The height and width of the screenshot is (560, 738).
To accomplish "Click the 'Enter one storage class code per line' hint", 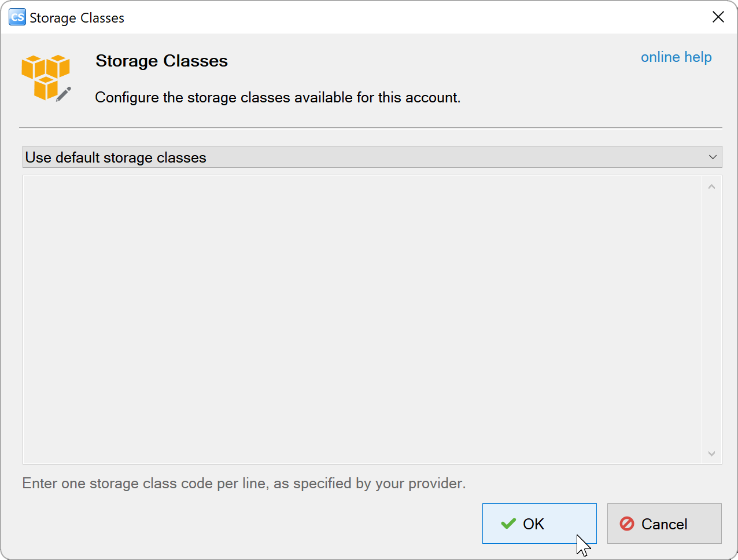I will coord(244,483).
